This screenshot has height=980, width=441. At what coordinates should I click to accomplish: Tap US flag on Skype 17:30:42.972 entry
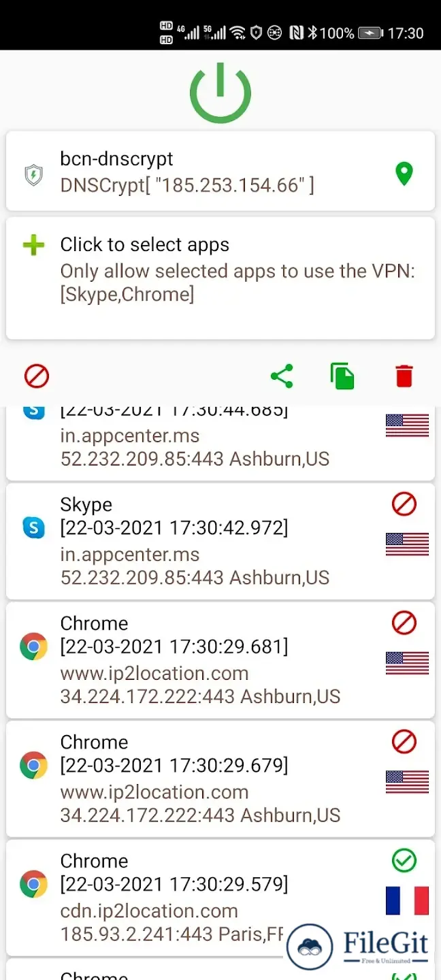point(407,544)
